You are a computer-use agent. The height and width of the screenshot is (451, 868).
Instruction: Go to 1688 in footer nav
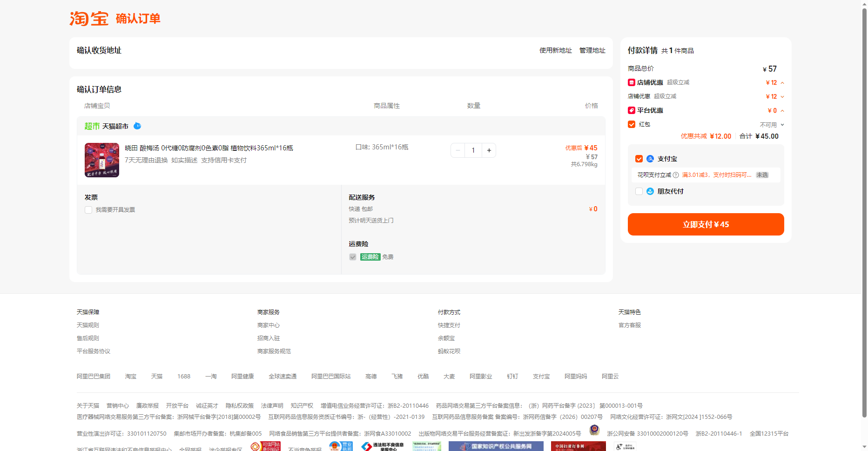click(184, 377)
